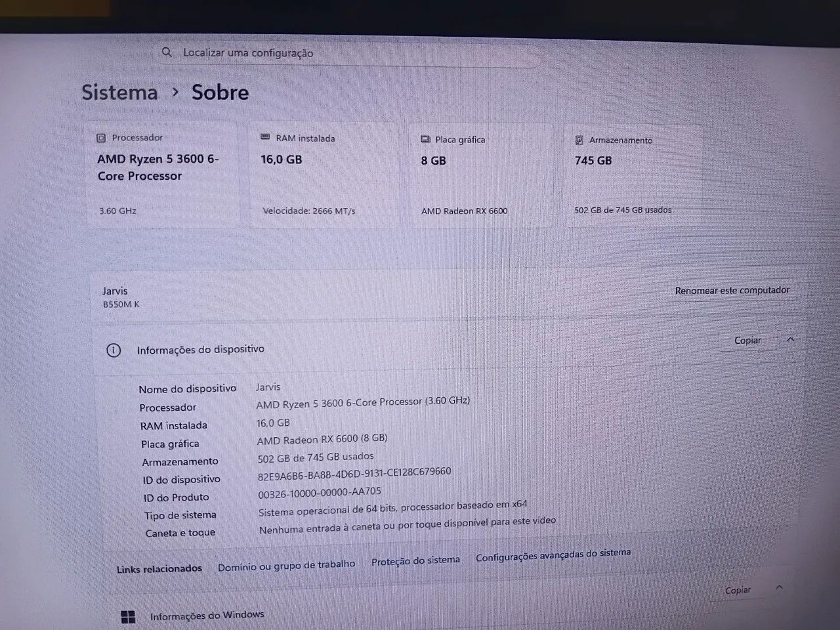This screenshot has width=840, height=630.
Task: Open 'Configurações avançadas do sistema' link
Action: (x=553, y=555)
